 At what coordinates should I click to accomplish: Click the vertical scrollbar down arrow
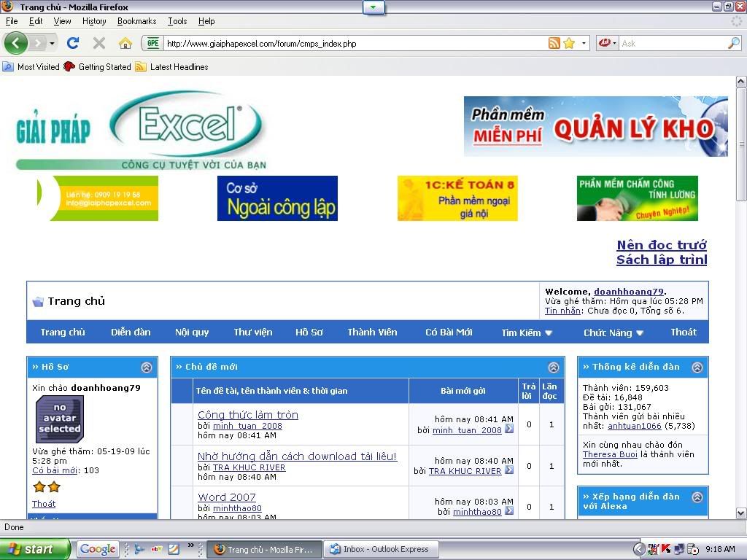pyautogui.click(x=741, y=513)
